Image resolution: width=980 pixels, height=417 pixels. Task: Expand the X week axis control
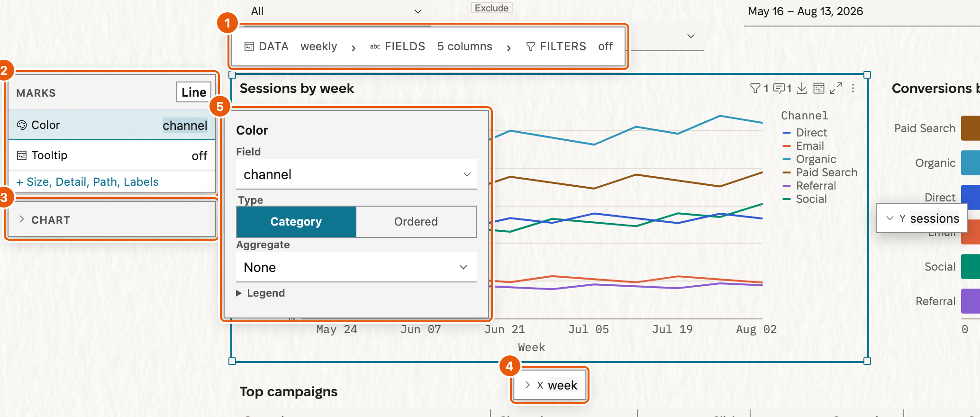[551, 385]
